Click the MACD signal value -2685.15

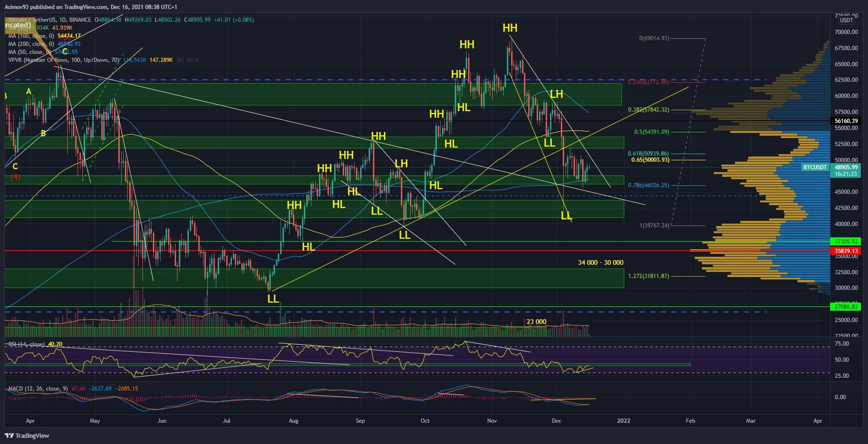tap(126, 389)
